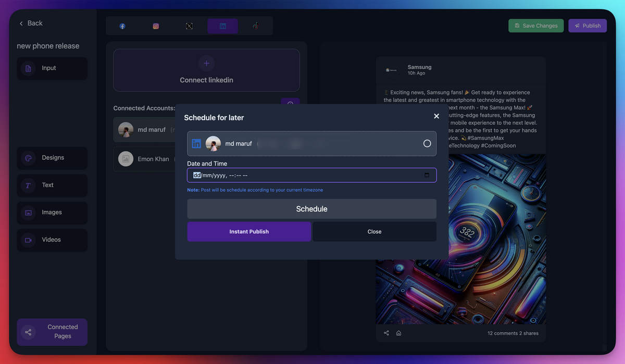Click the Connect linkedin card
The image size is (625, 364).
point(206,70)
